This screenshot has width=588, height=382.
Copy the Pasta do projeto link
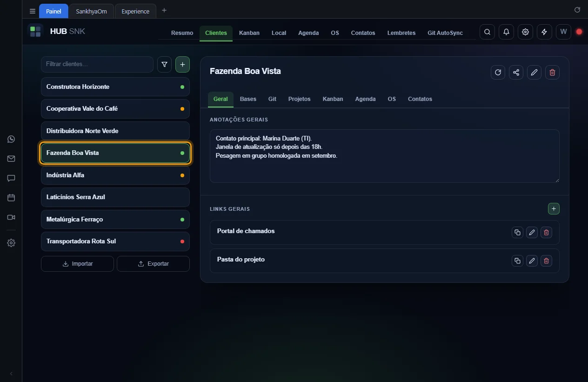pyautogui.click(x=517, y=261)
